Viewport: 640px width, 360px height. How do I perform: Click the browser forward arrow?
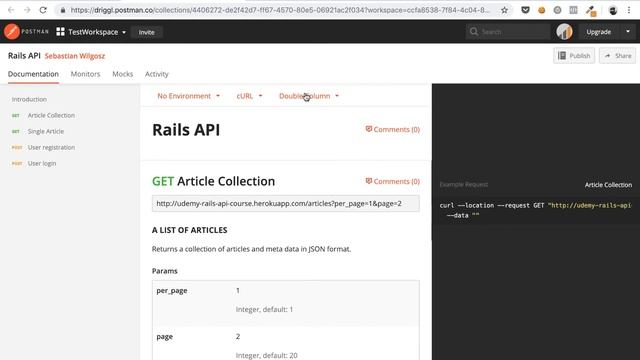[x=27, y=10]
